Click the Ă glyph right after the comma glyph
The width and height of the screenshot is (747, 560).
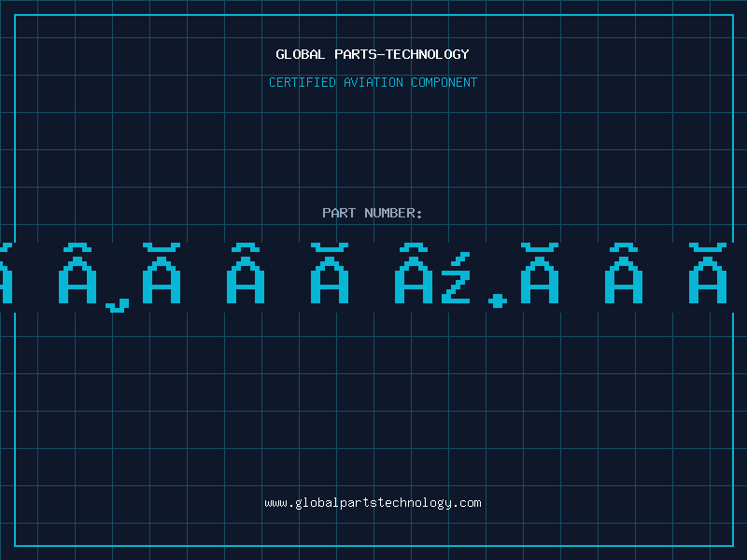[162, 273]
